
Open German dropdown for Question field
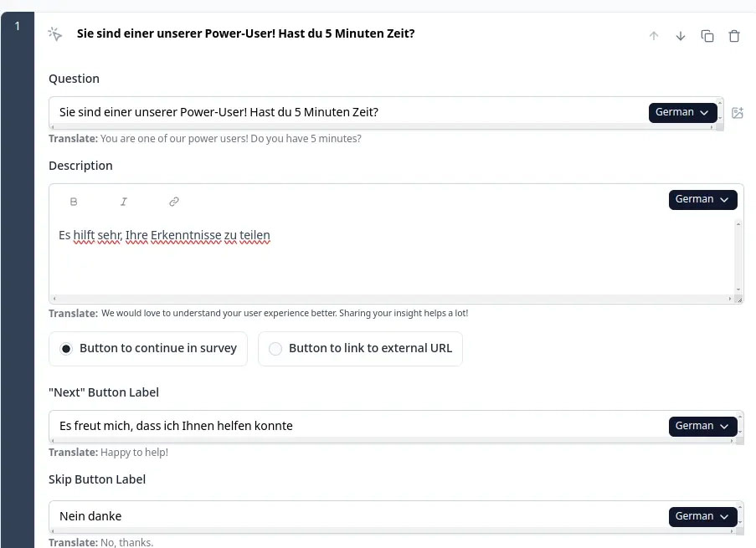tap(682, 113)
